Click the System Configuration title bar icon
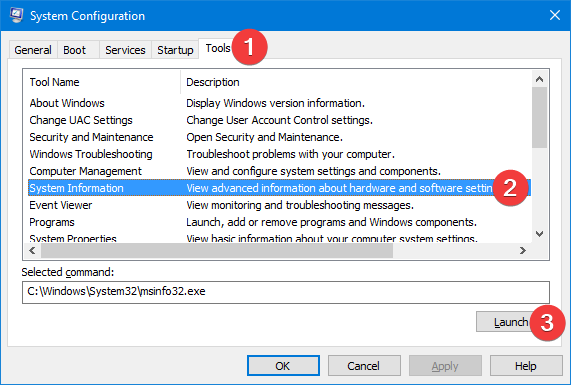 [x=17, y=15]
